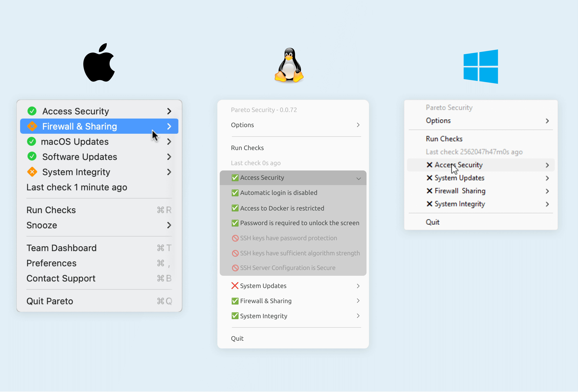The image size is (578, 392).
Task: Click the text 'Pareto Security - 0.0.72'
Action: click(264, 110)
